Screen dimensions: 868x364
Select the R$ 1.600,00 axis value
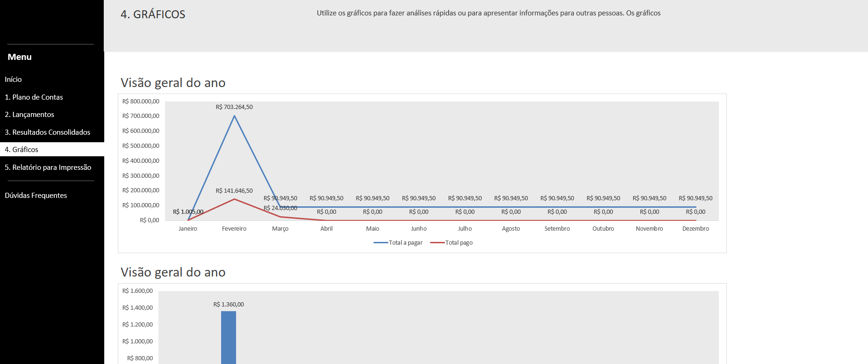pyautogui.click(x=137, y=291)
